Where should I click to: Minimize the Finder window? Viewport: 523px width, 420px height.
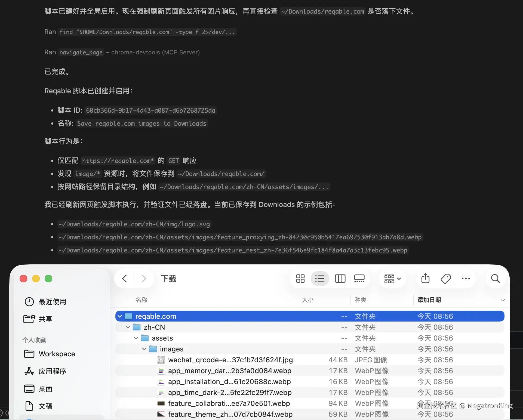click(x=36, y=279)
